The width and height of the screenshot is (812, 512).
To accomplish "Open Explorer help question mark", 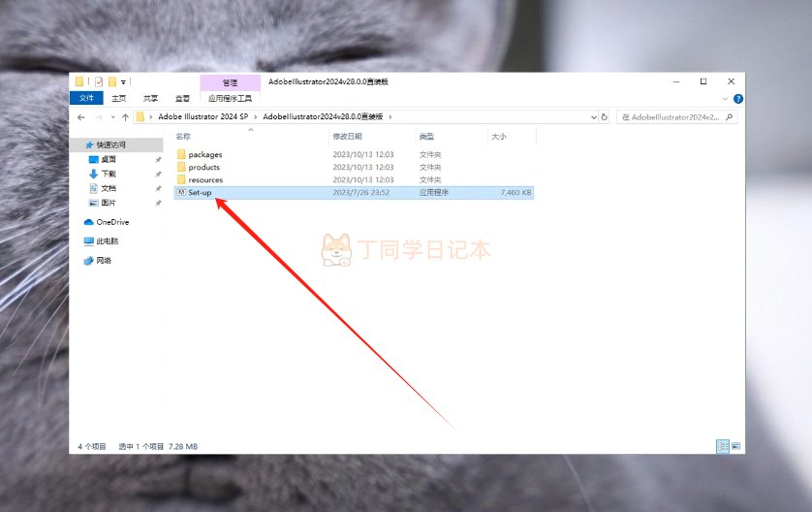I will 738,99.
